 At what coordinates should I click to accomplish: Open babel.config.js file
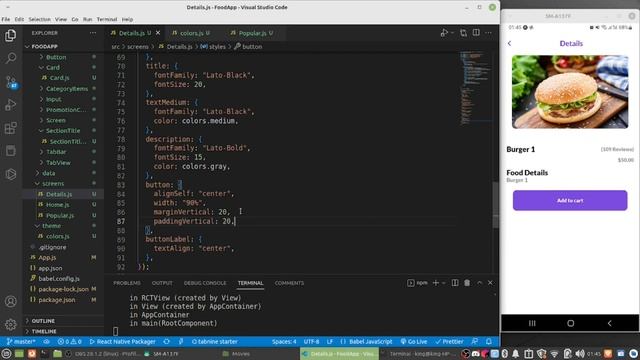coord(59,279)
